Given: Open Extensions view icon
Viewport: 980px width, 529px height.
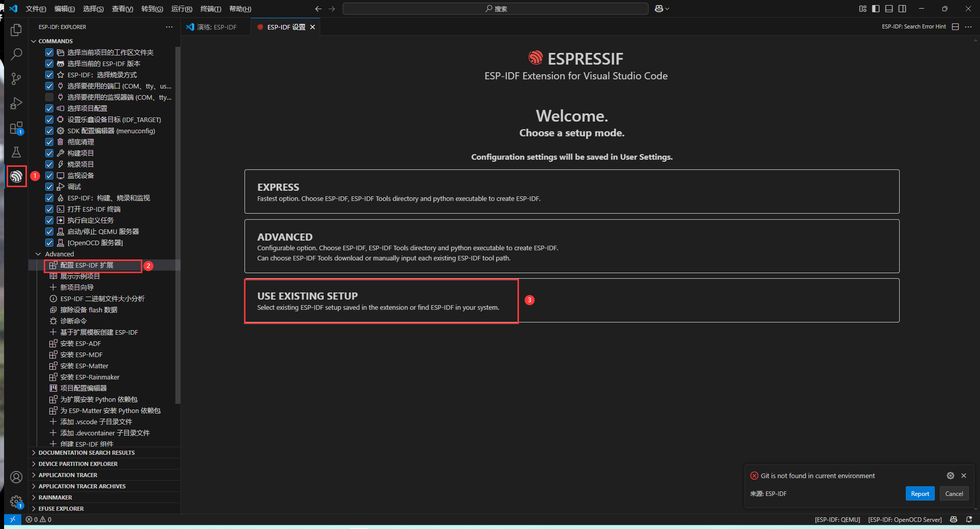Looking at the screenshot, I should coord(16,128).
